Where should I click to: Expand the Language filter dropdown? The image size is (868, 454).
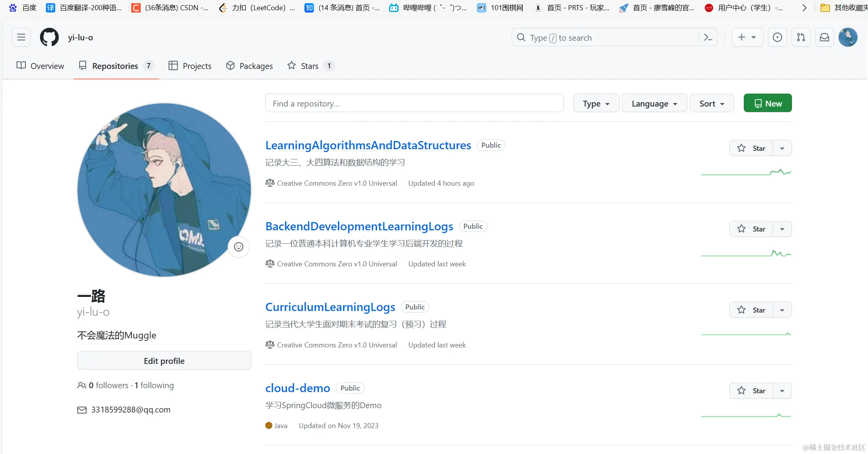654,103
